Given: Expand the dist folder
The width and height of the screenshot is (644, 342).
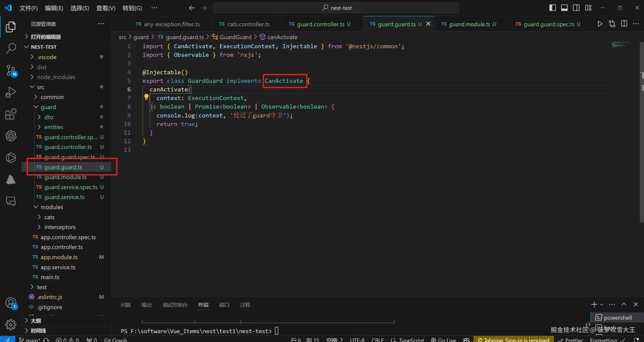Looking at the screenshot, I should (x=42, y=67).
